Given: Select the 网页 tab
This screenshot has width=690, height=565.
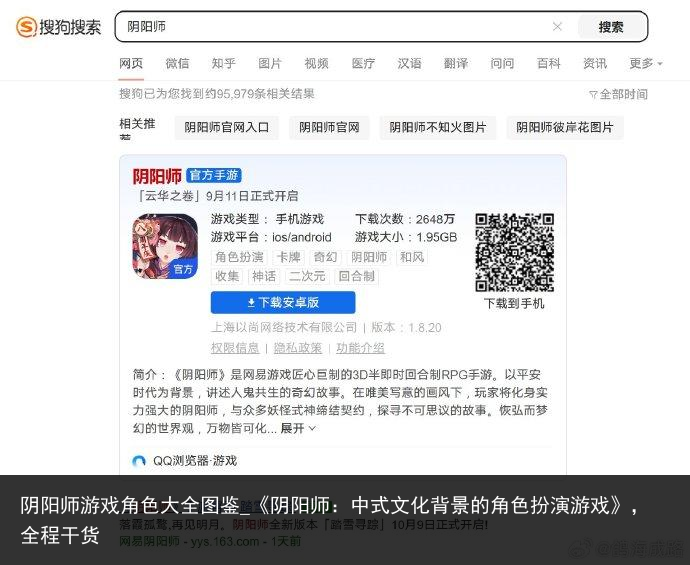Looking at the screenshot, I should click(x=131, y=63).
